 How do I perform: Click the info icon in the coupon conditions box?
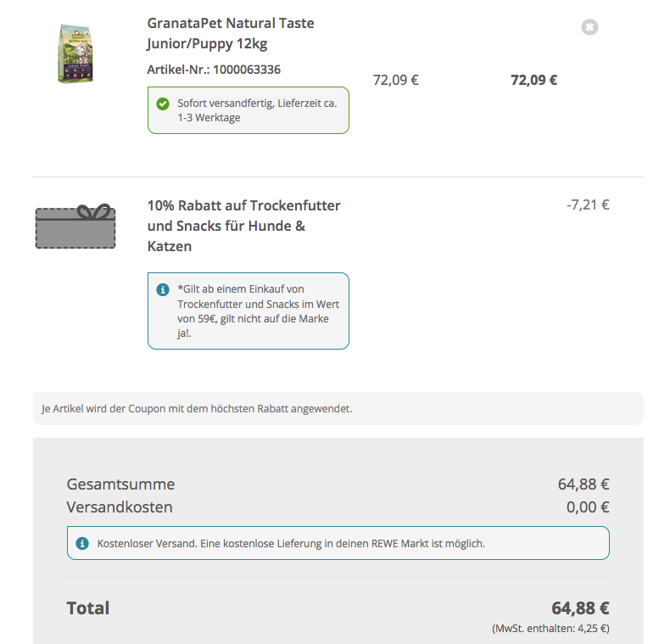(x=163, y=289)
